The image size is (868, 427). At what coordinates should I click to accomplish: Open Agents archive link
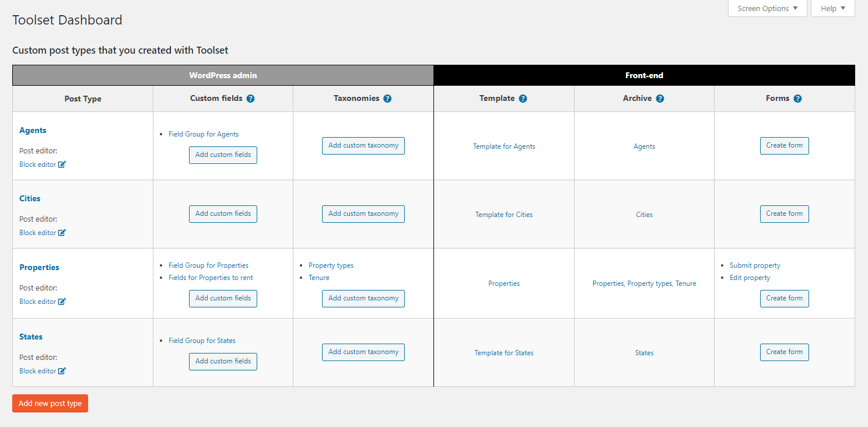point(644,146)
